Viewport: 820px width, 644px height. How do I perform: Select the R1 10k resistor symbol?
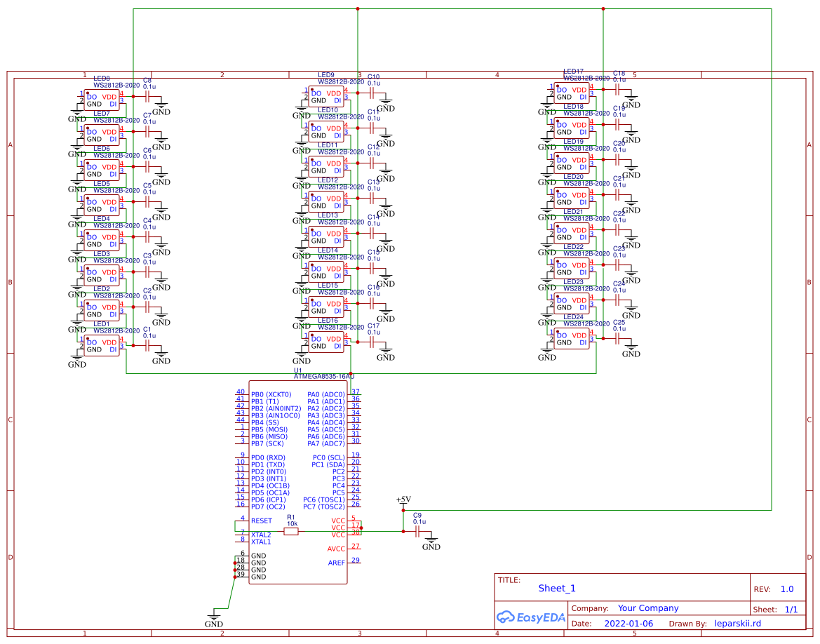click(x=291, y=532)
